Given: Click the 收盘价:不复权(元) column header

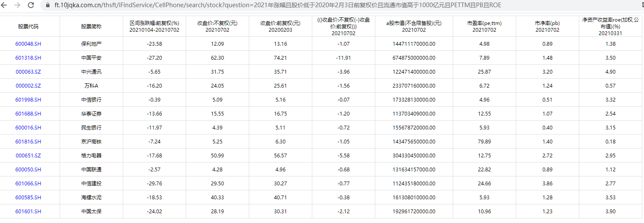Looking at the screenshot, I should [x=217, y=27].
